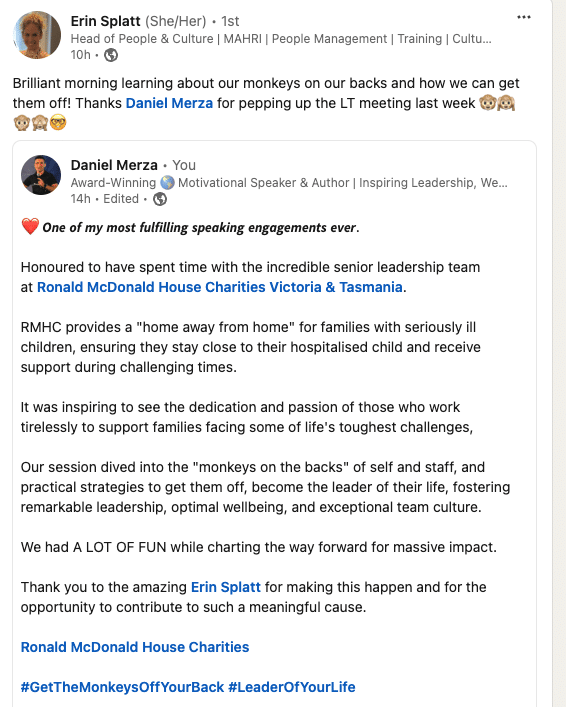Click the earth globe emoji in Daniel's headline
The width and height of the screenshot is (566, 707).
(x=167, y=183)
